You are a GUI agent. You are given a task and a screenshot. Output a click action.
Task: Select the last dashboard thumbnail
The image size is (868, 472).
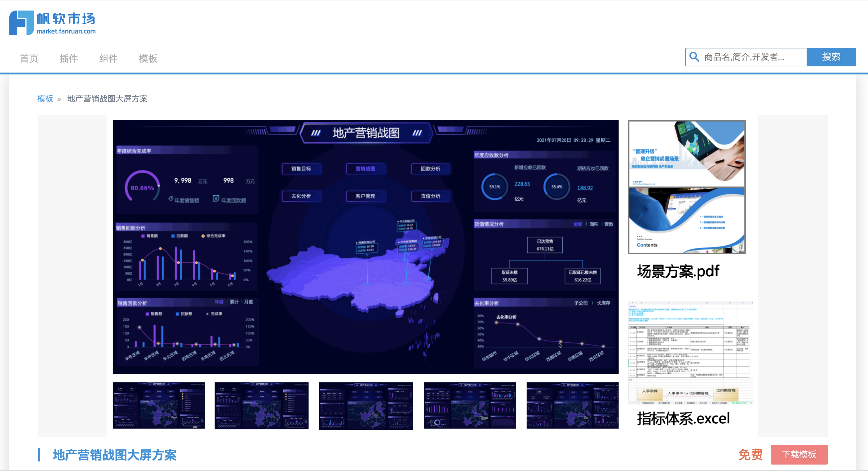[x=572, y=405]
